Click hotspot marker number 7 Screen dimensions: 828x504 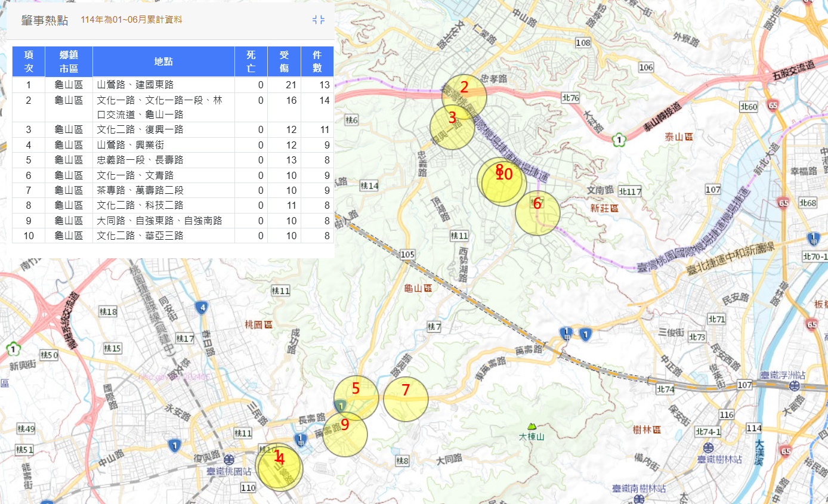point(406,399)
